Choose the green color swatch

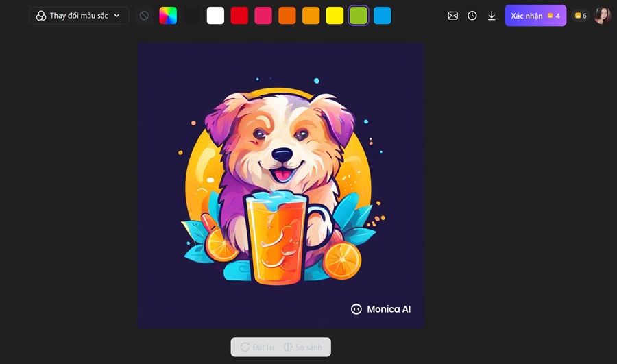[x=359, y=16]
